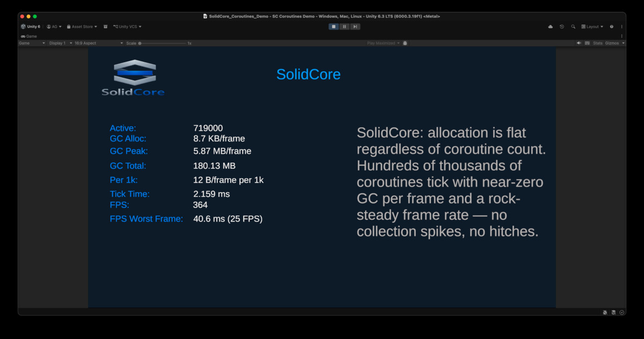
Task: Stop play mode with the stop button
Action: pos(333,26)
